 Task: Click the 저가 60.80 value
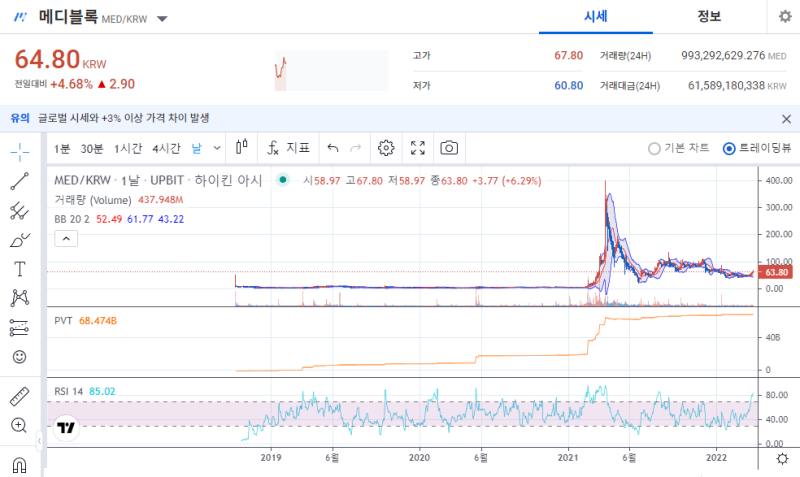[x=568, y=86]
